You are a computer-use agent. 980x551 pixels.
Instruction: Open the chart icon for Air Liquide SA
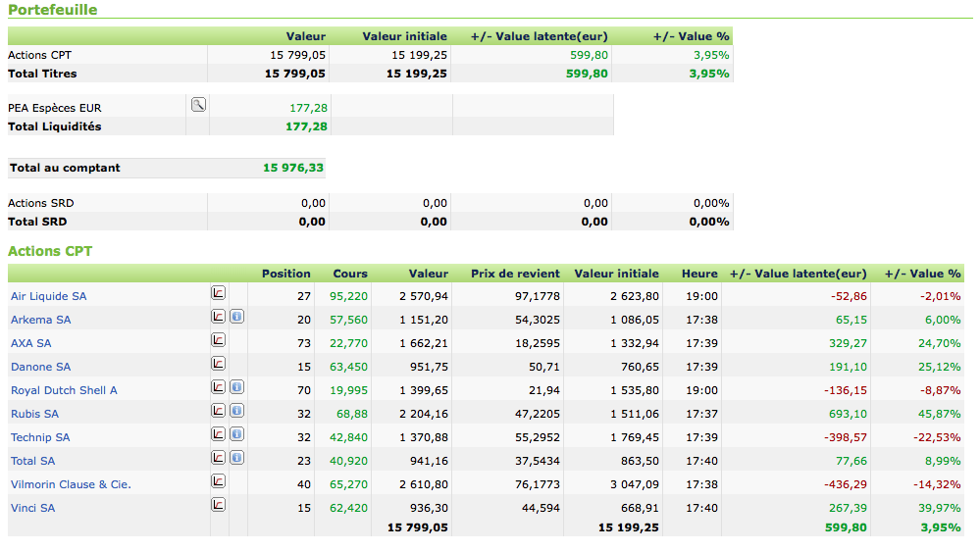point(219,293)
